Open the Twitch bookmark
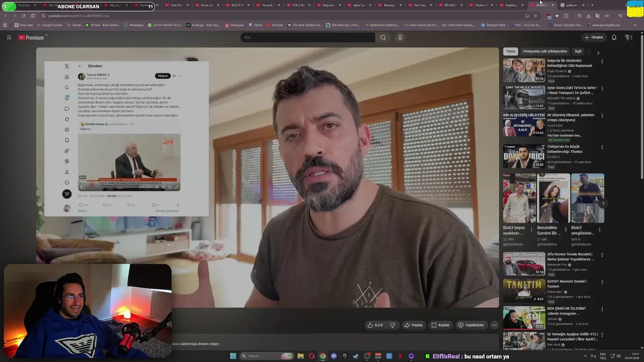The width and height of the screenshot is (644, 362). coord(255,25)
